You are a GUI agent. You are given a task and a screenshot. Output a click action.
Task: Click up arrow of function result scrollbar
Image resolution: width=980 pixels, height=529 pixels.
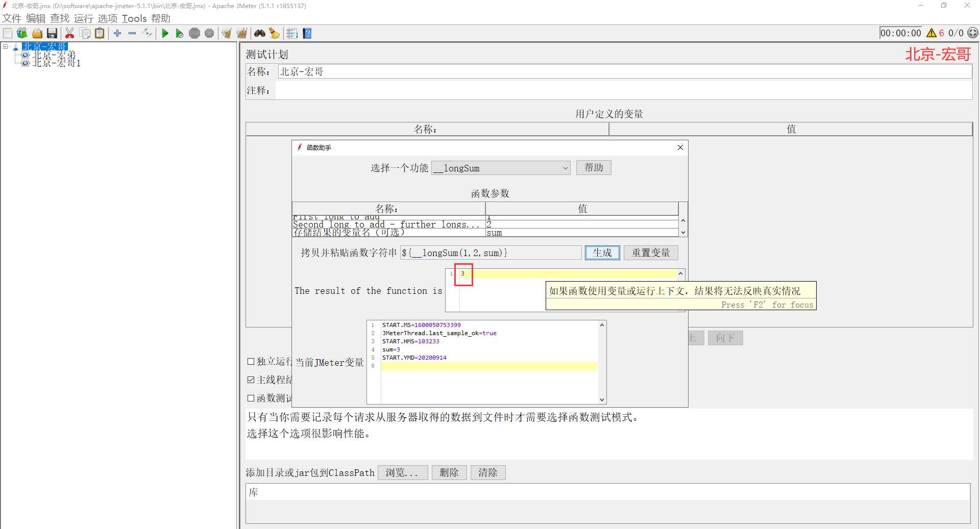(x=680, y=274)
